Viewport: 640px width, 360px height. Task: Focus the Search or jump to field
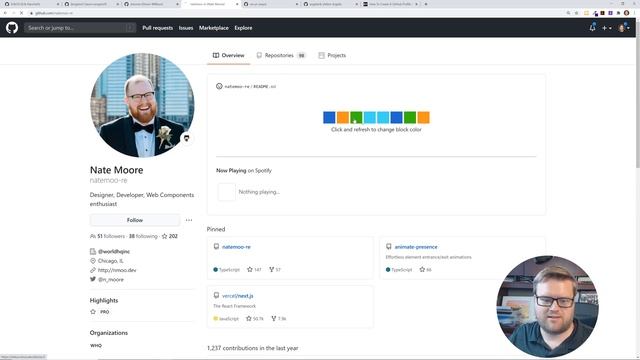tap(80, 28)
